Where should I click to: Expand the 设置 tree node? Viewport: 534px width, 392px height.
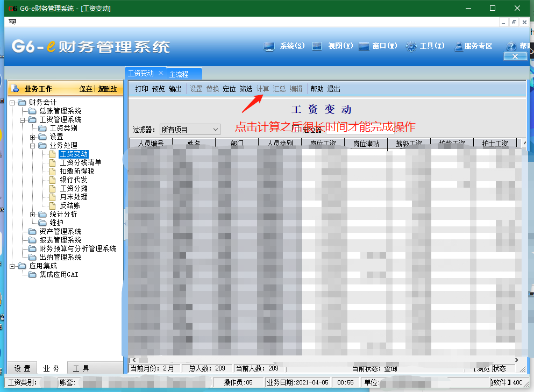point(33,137)
